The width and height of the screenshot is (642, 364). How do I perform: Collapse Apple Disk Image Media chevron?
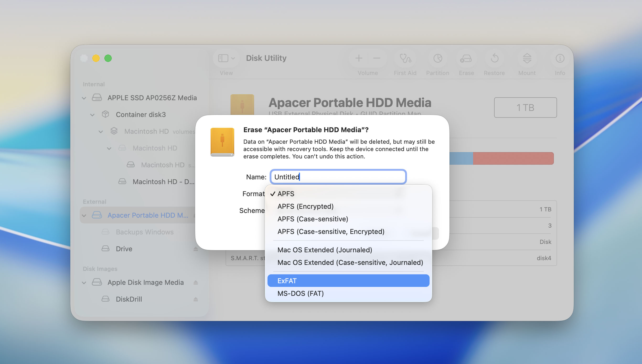click(x=84, y=283)
